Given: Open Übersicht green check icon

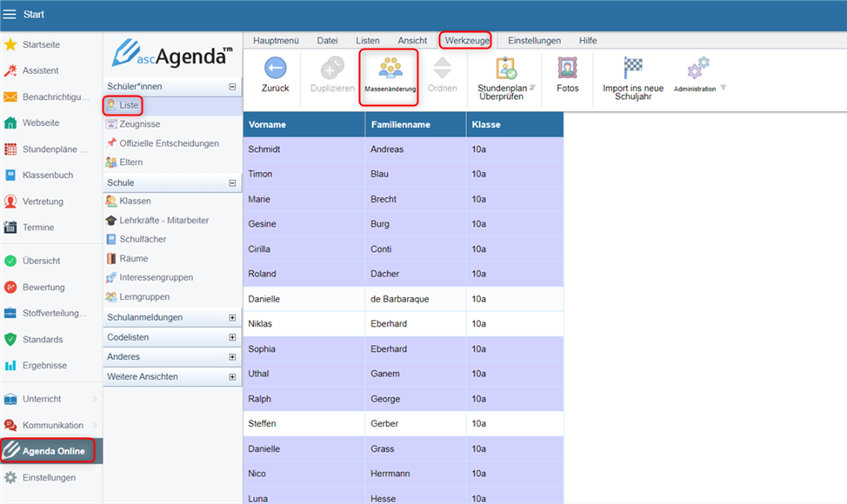Looking at the screenshot, I should pyautogui.click(x=10, y=261).
